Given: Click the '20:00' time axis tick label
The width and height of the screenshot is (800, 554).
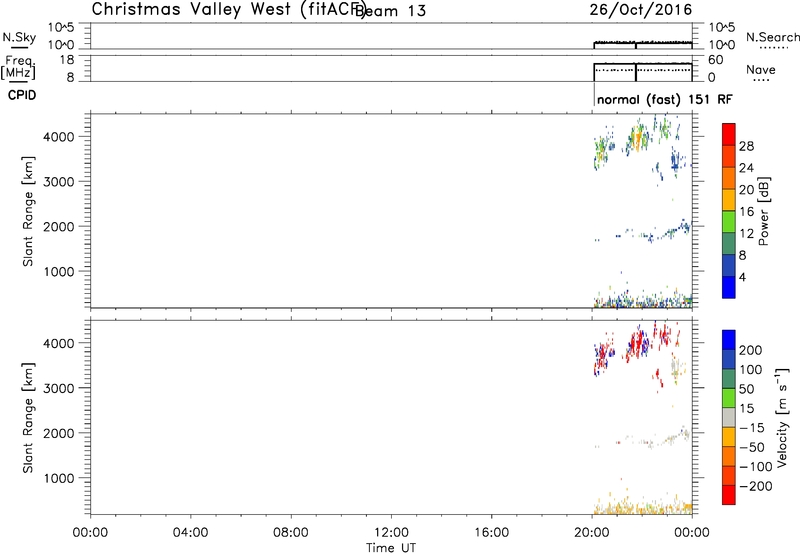Looking at the screenshot, I should (591, 533).
